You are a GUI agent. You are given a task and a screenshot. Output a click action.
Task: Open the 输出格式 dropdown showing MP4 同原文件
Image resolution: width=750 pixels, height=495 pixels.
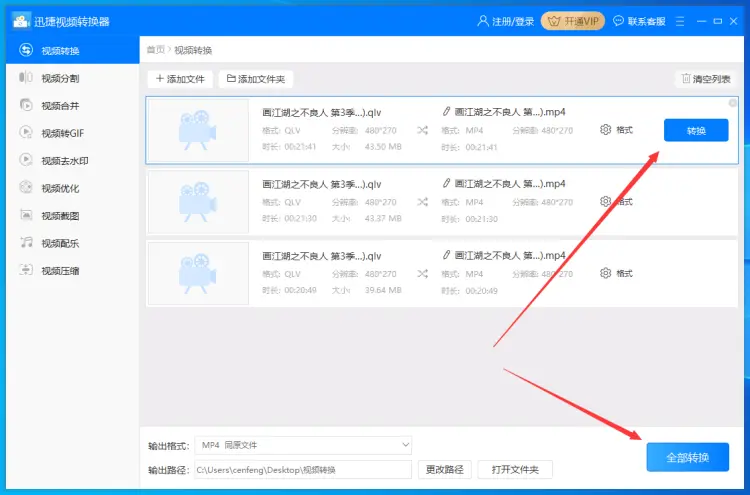coord(303,445)
